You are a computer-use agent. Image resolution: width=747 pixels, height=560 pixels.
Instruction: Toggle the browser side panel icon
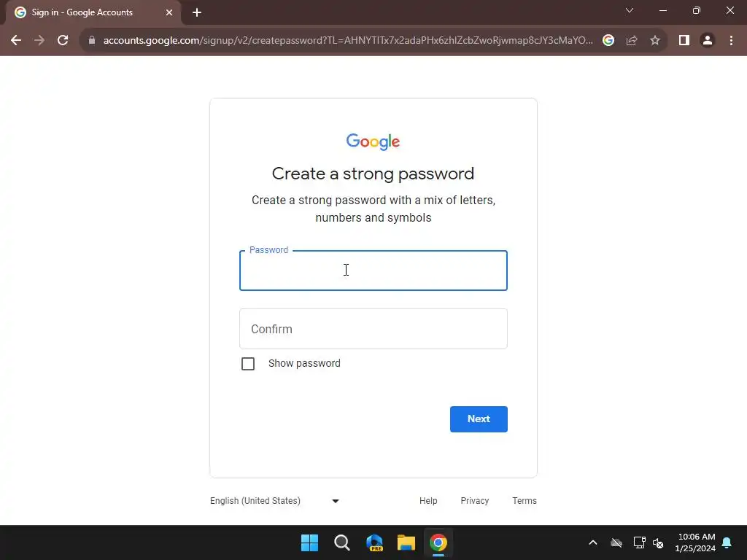(684, 41)
